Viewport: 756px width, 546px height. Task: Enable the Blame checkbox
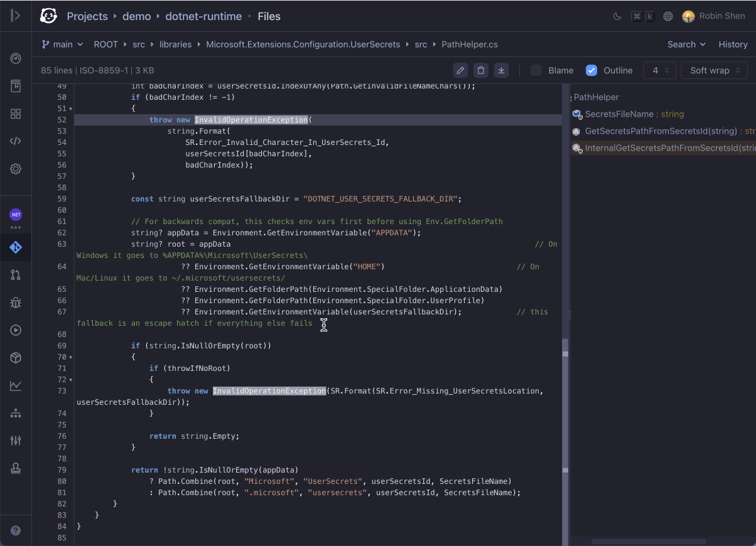tap(536, 70)
